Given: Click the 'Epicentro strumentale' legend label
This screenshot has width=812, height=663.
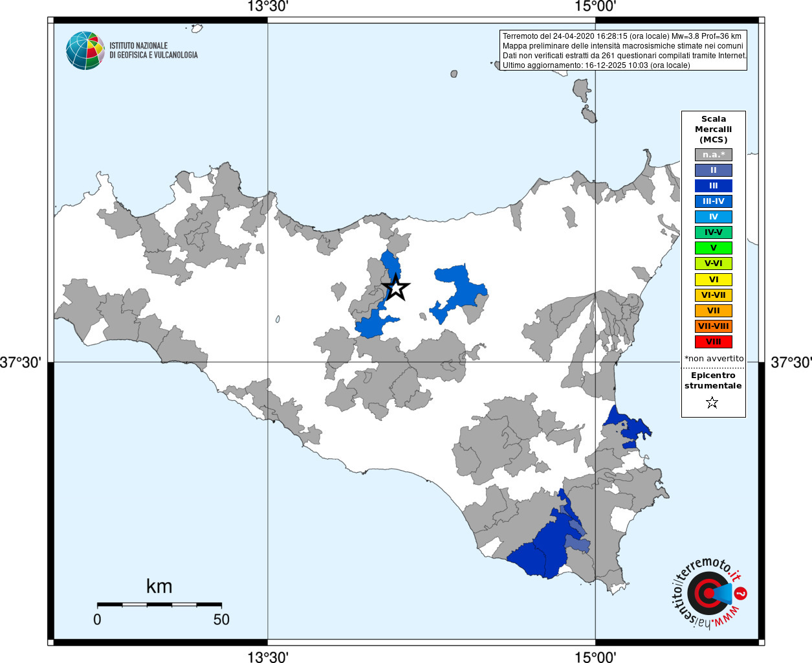Looking at the screenshot, I should tap(713, 380).
